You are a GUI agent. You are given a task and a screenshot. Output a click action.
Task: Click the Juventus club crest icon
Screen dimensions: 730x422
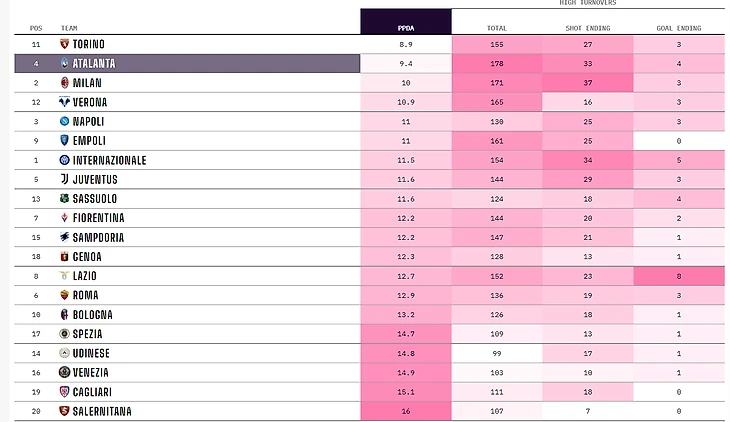65,180
